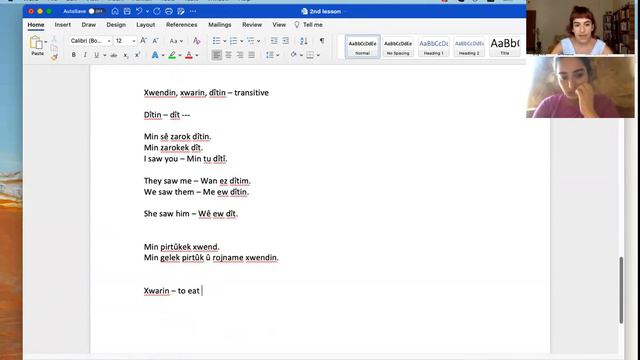Switch to the Review tab
Screen dimensions: 640x360
point(252,25)
